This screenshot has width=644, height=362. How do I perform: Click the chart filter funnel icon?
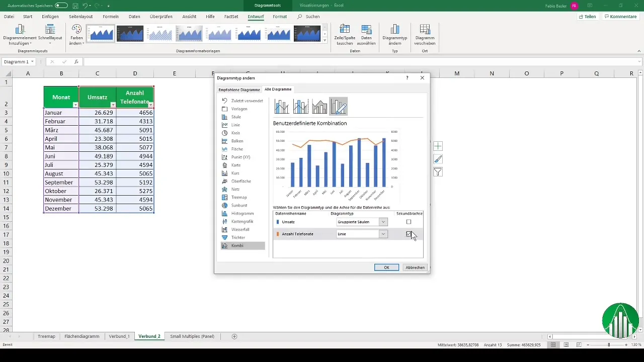[x=438, y=172]
